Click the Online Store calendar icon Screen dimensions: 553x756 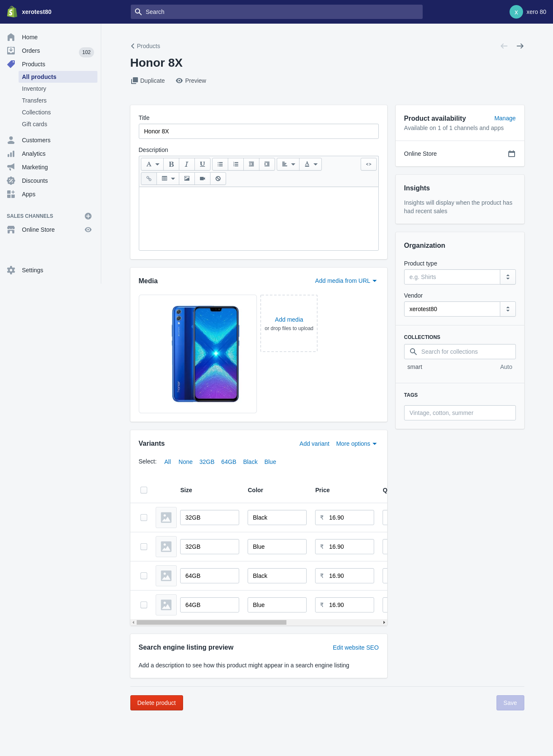[511, 154]
